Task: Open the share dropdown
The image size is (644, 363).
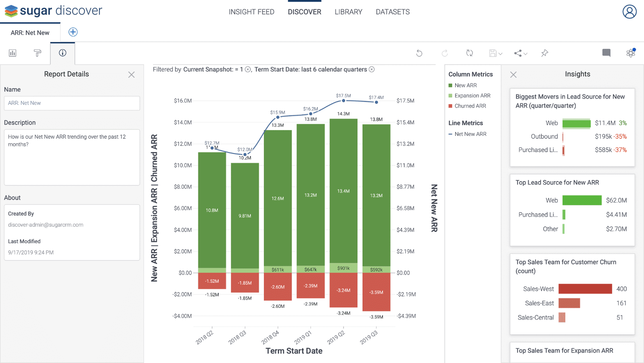Action: click(x=521, y=53)
